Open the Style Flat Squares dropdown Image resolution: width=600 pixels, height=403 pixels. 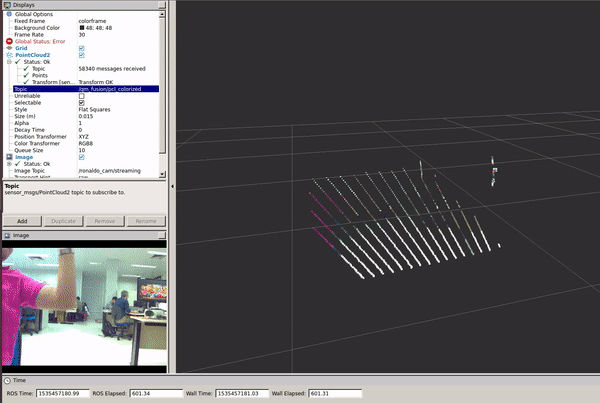point(120,109)
